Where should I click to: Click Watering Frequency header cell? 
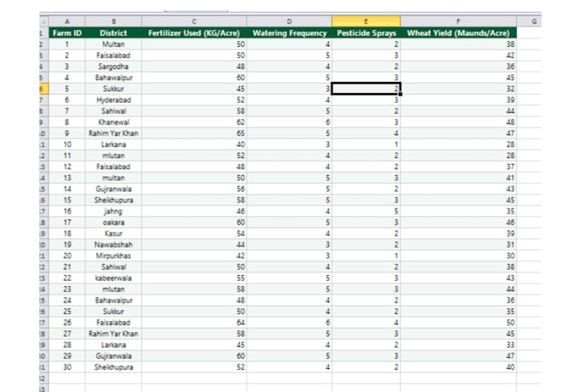click(289, 33)
